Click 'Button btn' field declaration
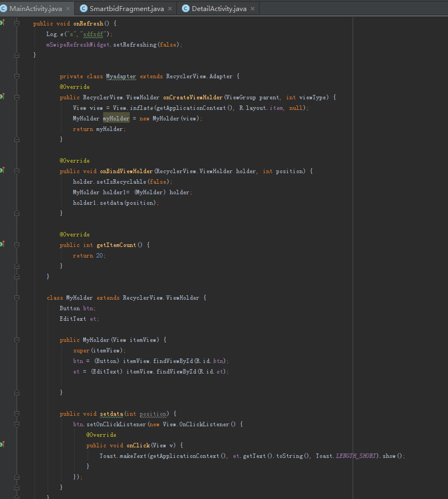The height and width of the screenshot is (499, 448). pos(78,309)
